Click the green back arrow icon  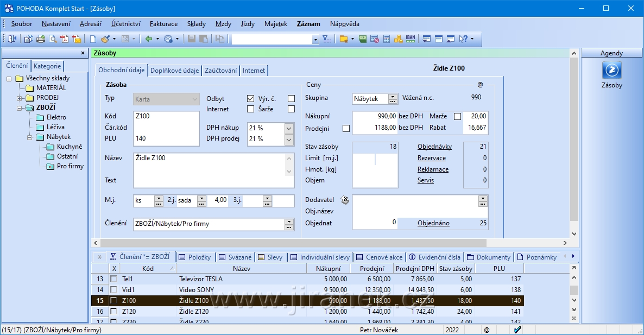point(148,39)
